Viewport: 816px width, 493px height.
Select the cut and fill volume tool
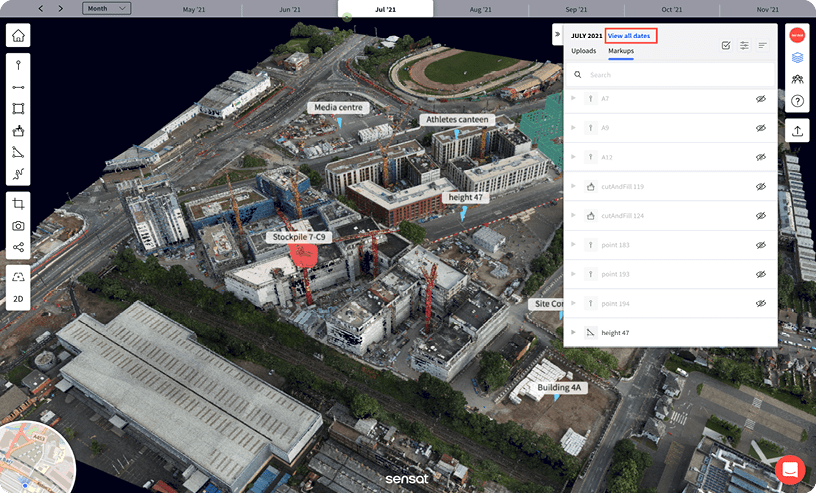(x=18, y=130)
